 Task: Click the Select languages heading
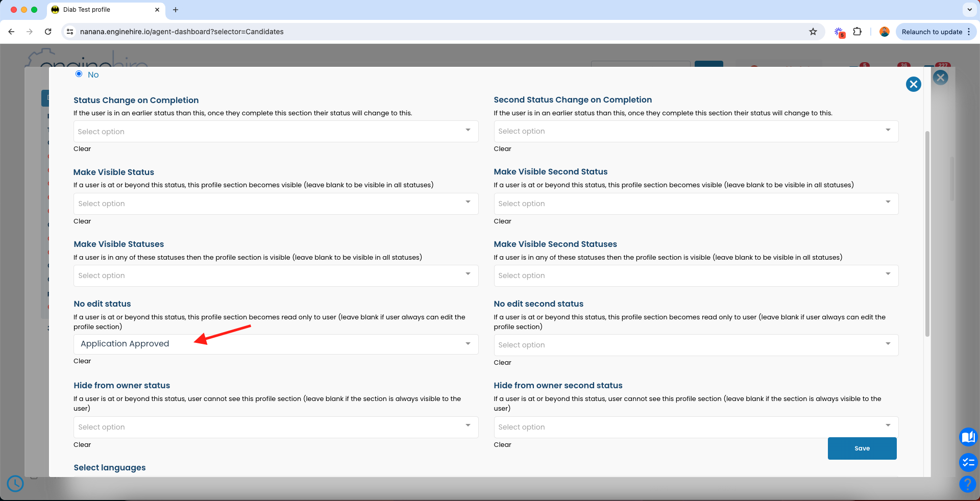(109, 468)
